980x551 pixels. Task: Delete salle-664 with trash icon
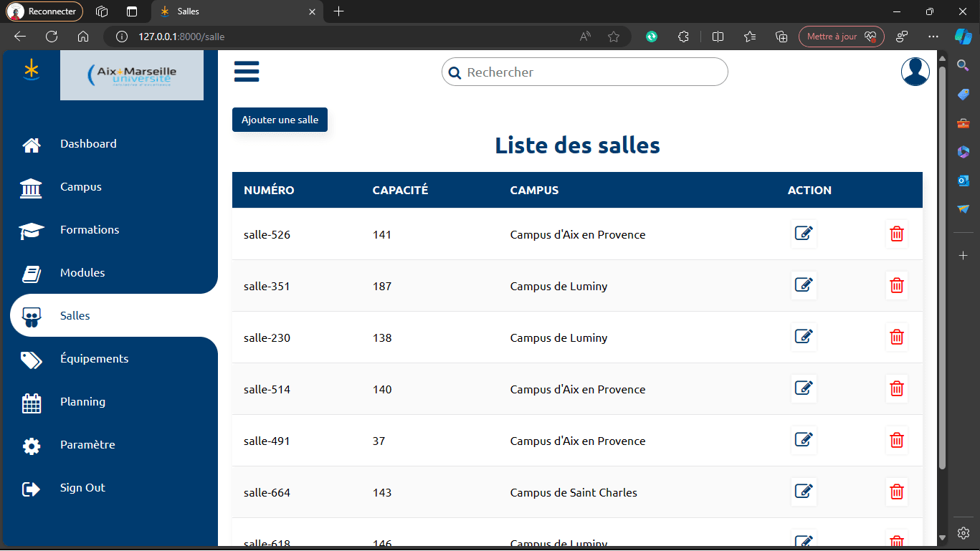(x=896, y=492)
